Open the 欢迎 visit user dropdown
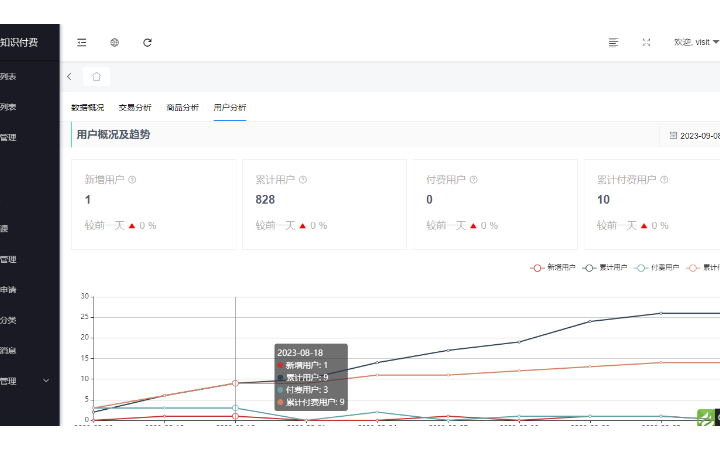 [696, 42]
